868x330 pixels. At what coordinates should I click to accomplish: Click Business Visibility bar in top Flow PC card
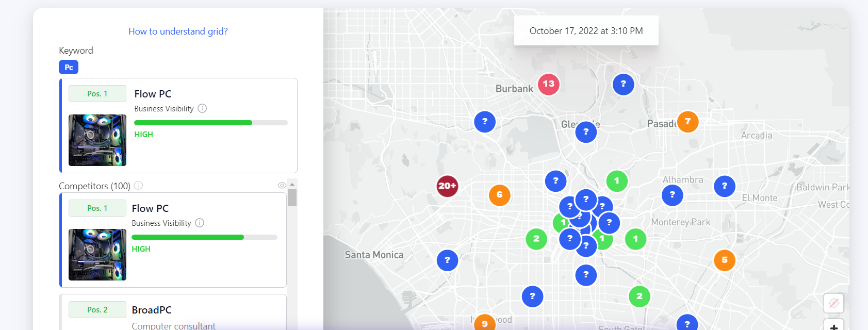tap(210, 123)
